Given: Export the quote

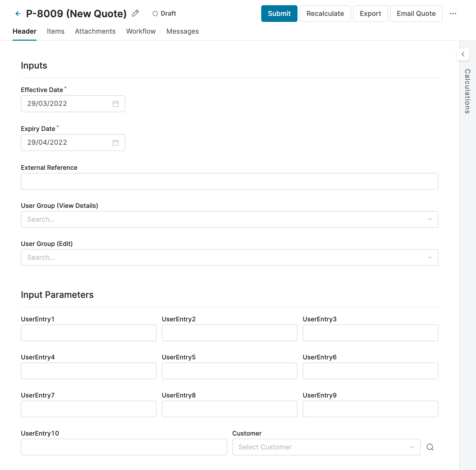Looking at the screenshot, I should [x=370, y=14].
